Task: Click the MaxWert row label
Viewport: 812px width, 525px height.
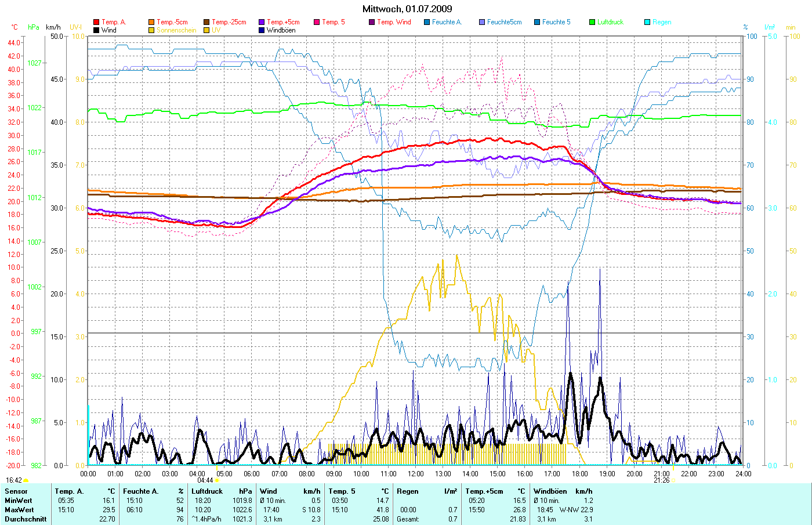Action: [x=19, y=510]
